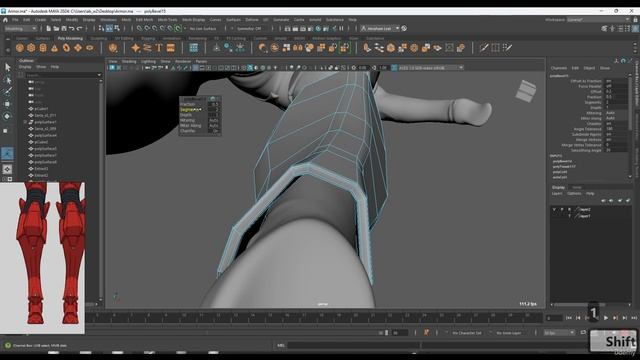Click the leg armor reference image thumbnail
The width and height of the screenshot is (640, 360).
pyautogui.click(x=42, y=258)
